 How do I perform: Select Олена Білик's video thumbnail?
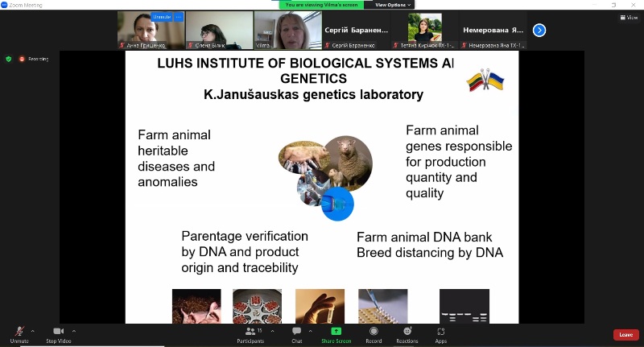pyautogui.click(x=219, y=30)
